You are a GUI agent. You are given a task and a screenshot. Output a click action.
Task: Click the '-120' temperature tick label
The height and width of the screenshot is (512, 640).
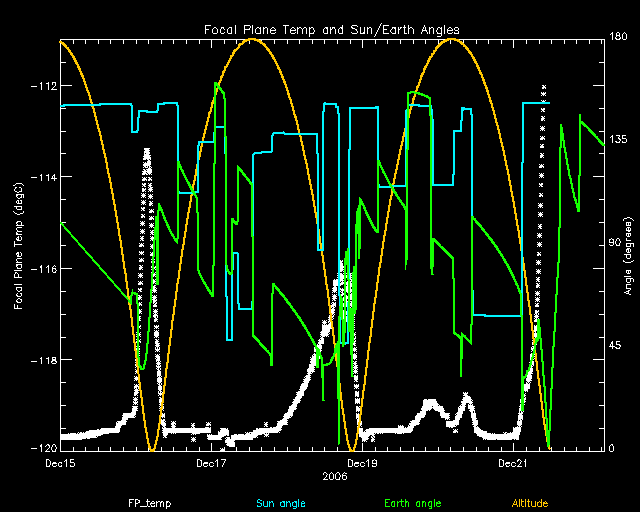coord(42,450)
